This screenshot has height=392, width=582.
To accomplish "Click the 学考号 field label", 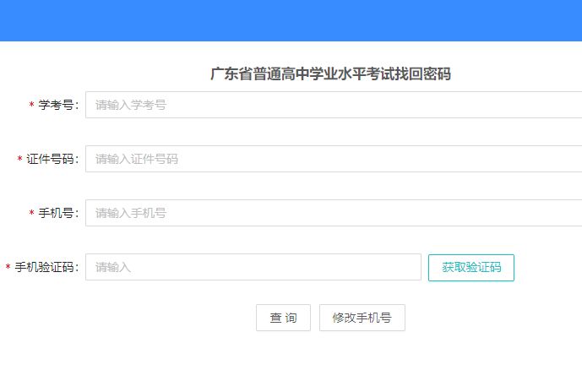I will pyautogui.click(x=58, y=105).
